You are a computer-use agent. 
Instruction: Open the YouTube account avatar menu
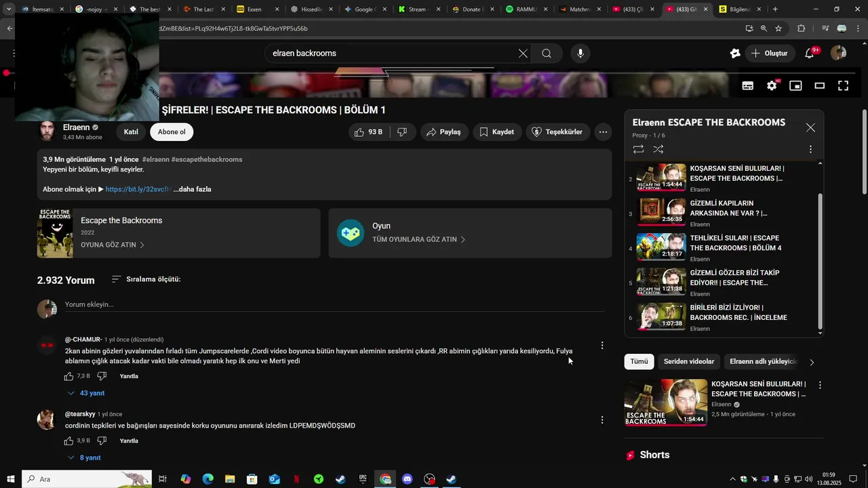[838, 53]
